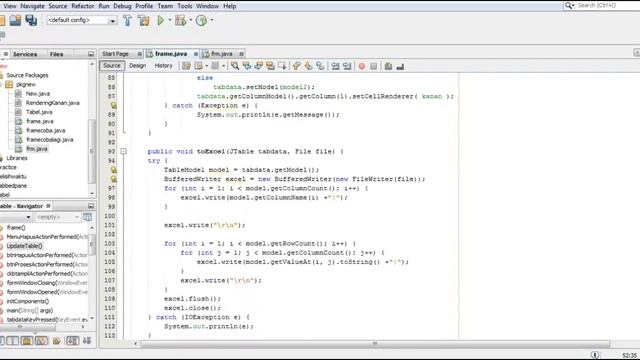The width and height of the screenshot is (640, 360).
Task: Click the Previous Bookmark icon
Action: pyautogui.click(x=297, y=66)
